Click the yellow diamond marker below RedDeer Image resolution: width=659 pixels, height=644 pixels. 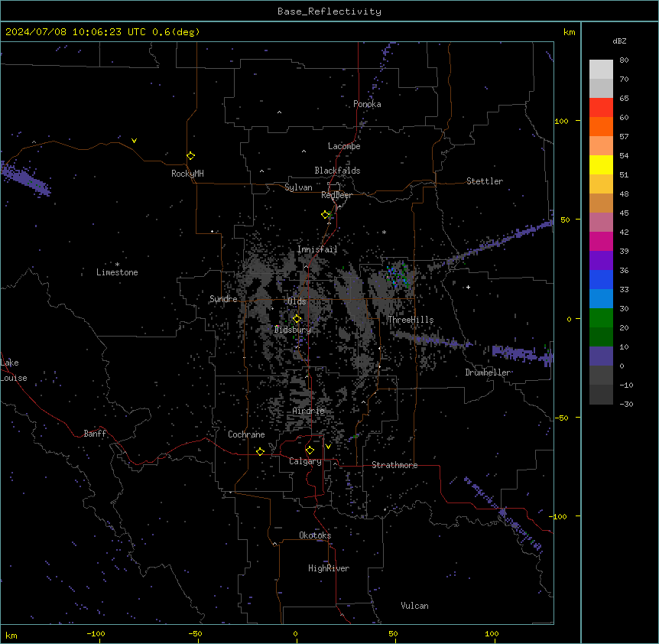[x=326, y=215]
